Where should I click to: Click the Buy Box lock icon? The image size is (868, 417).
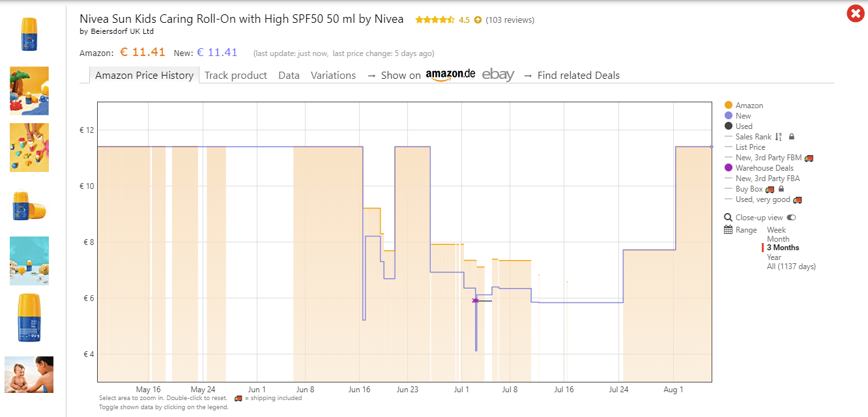781,189
